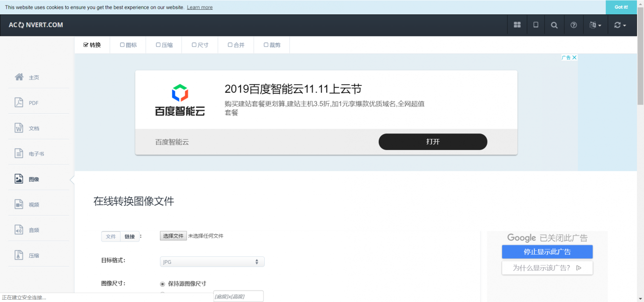Click the 广告 ad label icon
644x302 pixels.
(566, 58)
